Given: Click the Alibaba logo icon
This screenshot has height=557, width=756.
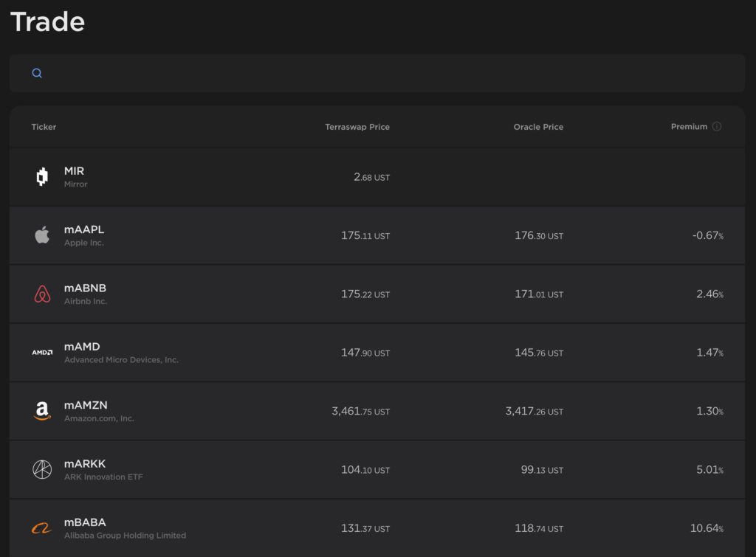Looking at the screenshot, I should (x=42, y=528).
